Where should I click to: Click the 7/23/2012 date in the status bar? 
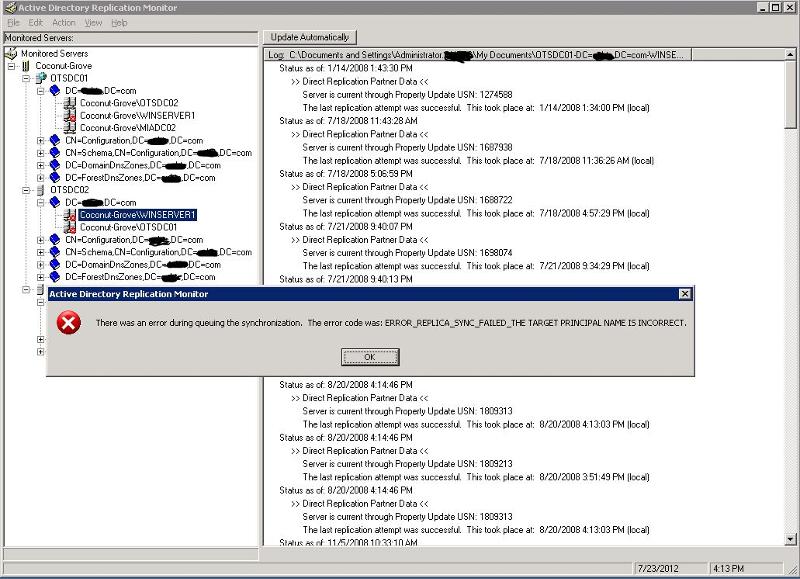point(658,568)
